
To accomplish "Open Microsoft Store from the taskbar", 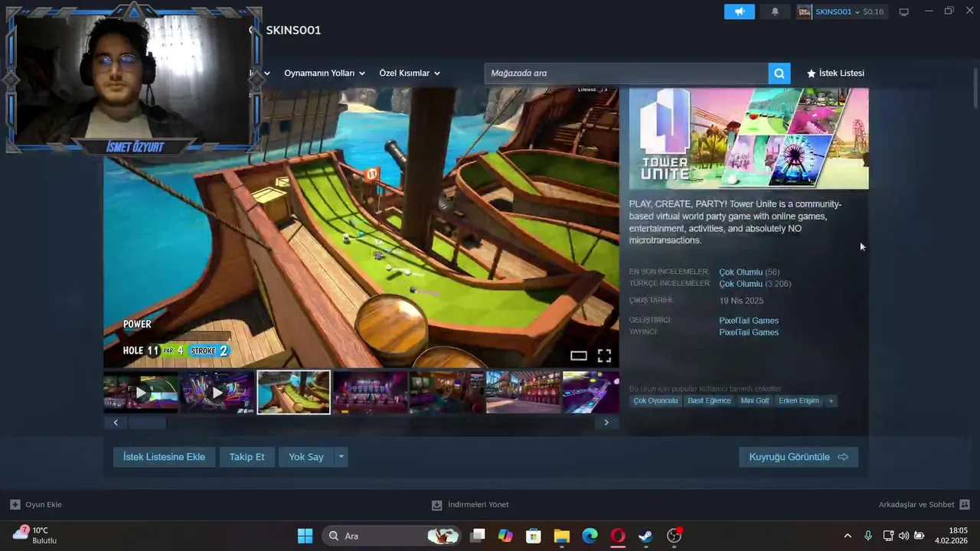I will click(x=534, y=536).
